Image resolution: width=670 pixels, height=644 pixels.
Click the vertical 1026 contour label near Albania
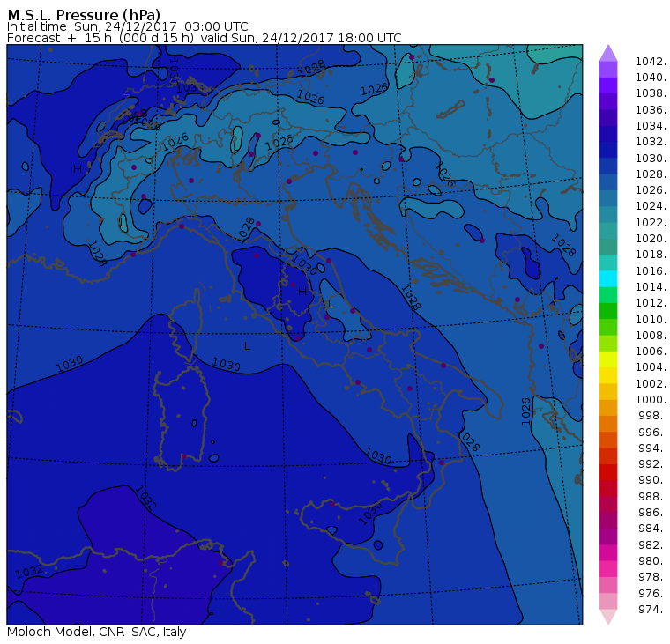[x=526, y=411]
